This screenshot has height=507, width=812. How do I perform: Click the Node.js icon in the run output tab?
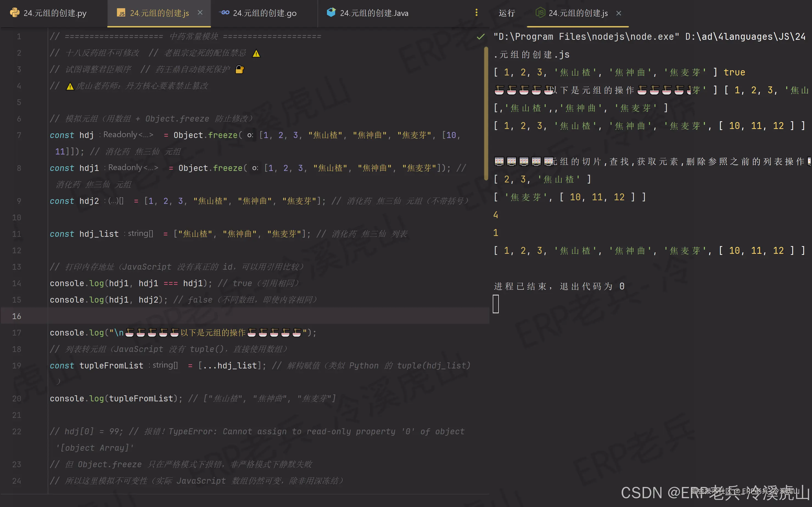[540, 13]
